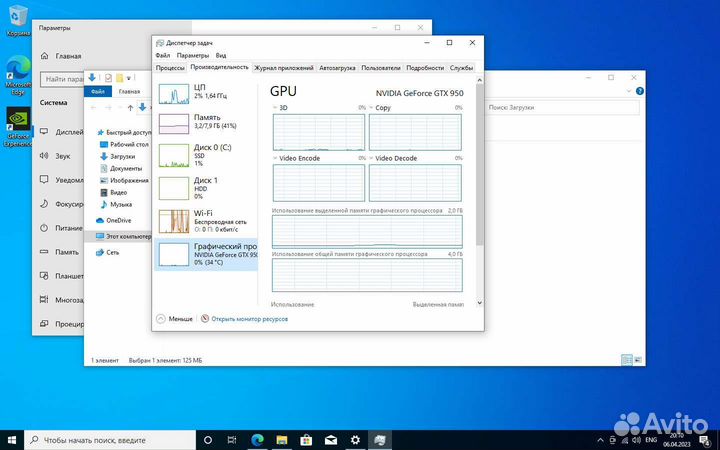Select Диск 1 HDD graph
The height and width of the screenshot is (450, 720).
tap(206, 188)
